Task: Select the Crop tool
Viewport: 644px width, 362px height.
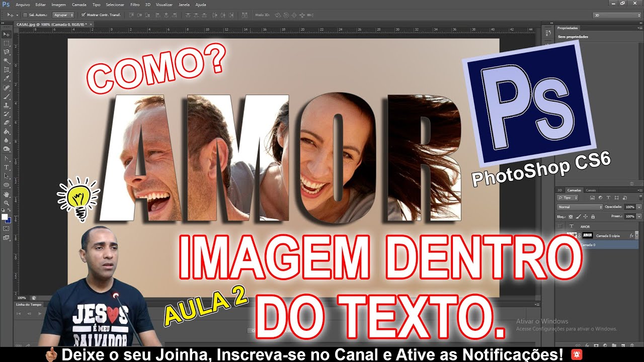Action: click(7, 69)
